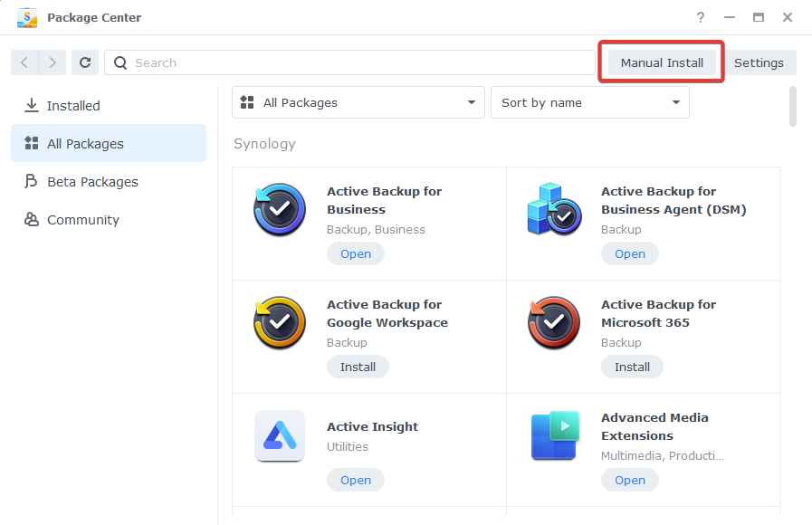Install Active Backup for Google Workspace
812x525 pixels.
[358, 367]
